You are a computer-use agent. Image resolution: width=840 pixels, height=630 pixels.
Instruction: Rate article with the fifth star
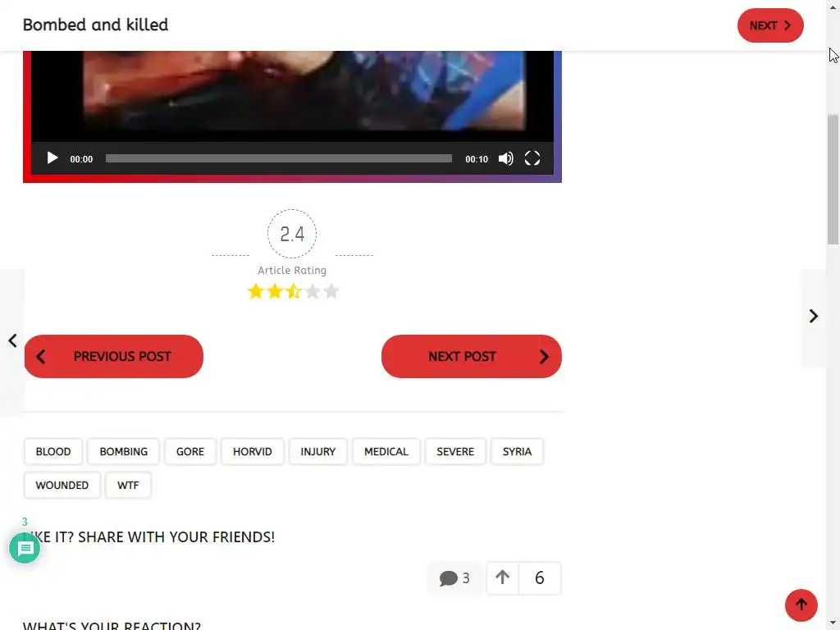(x=331, y=291)
